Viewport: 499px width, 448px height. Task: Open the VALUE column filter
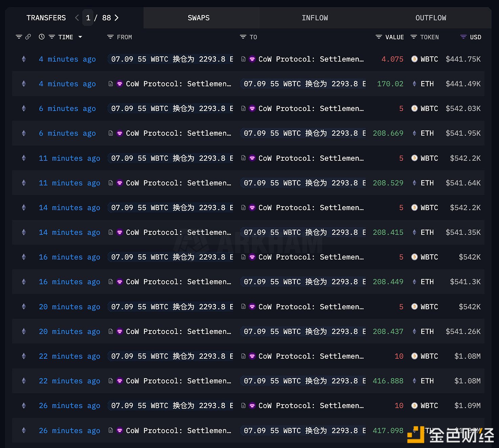click(x=379, y=37)
